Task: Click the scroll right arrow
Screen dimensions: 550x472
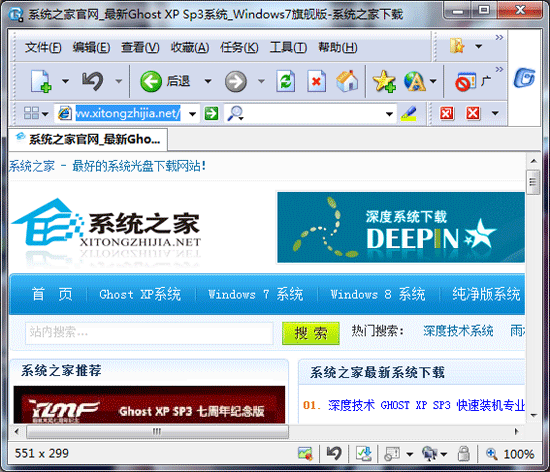Action: pyautogui.click(x=516, y=431)
